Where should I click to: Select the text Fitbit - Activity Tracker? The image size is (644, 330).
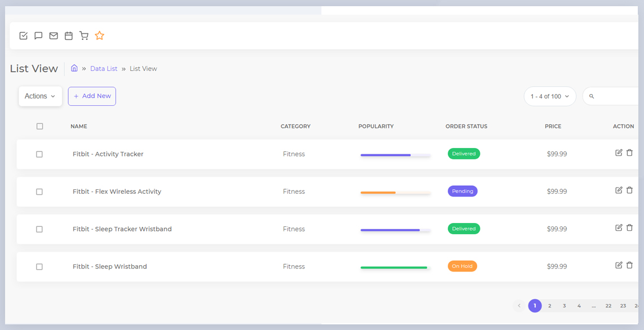(x=108, y=154)
